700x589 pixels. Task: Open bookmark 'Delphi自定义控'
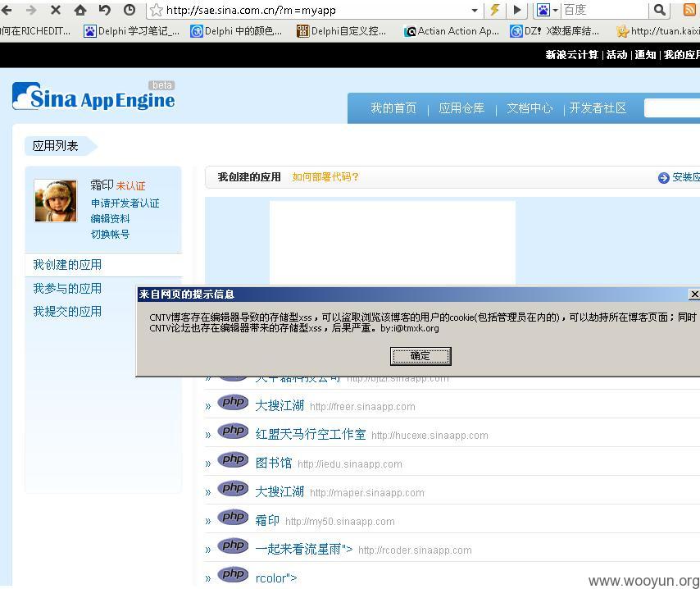[x=342, y=31]
